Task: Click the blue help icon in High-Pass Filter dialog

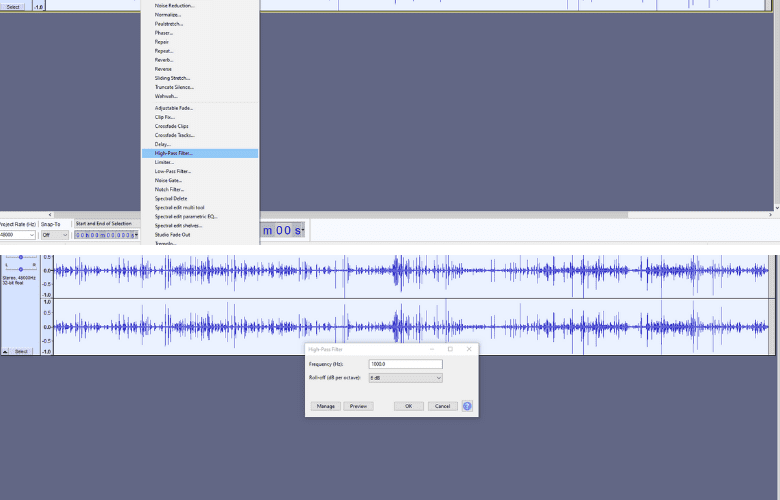Action: pos(467,406)
